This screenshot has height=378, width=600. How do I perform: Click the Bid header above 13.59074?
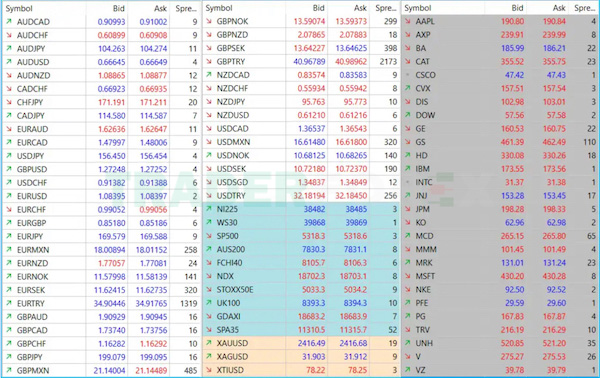[x=318, y=8]
